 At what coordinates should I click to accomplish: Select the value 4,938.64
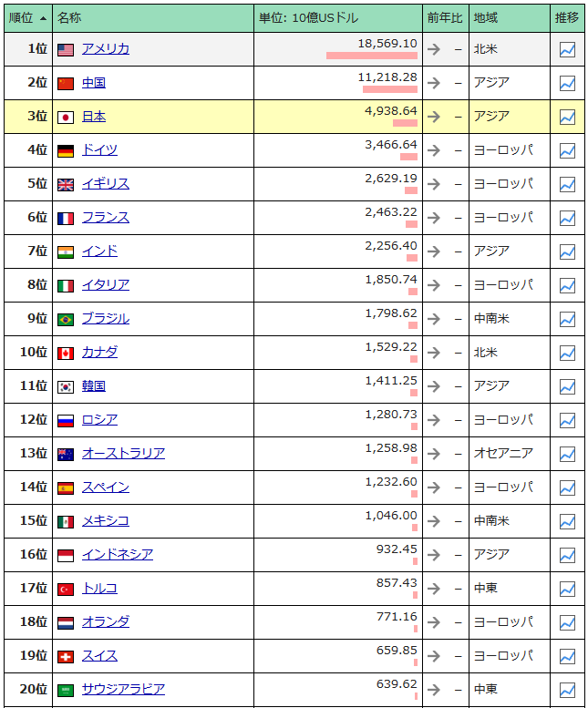tap(391, 111)
